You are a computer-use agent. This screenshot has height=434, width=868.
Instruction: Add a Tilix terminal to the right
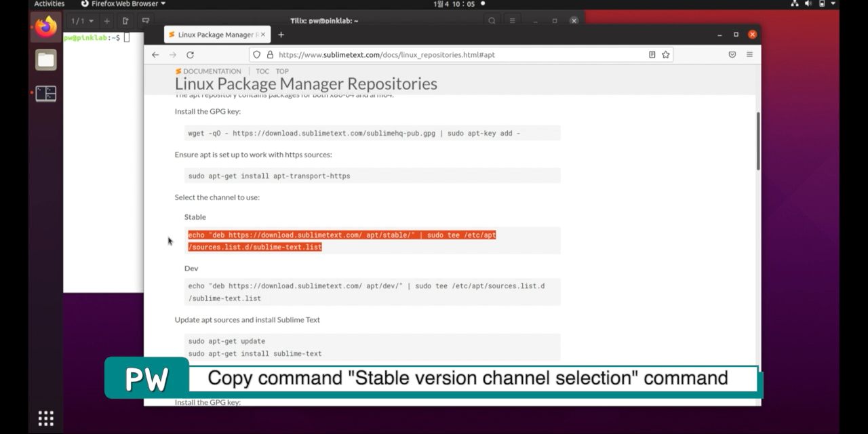click(x=125, y=21)
